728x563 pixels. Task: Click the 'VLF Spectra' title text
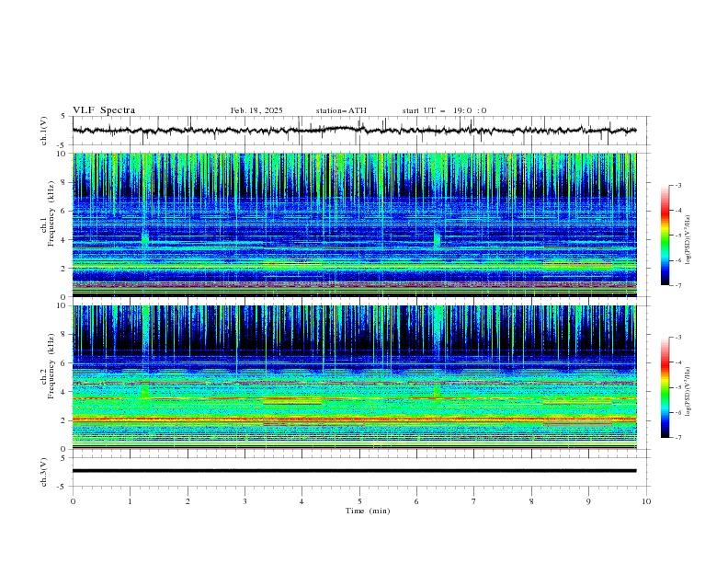point(104,110)
